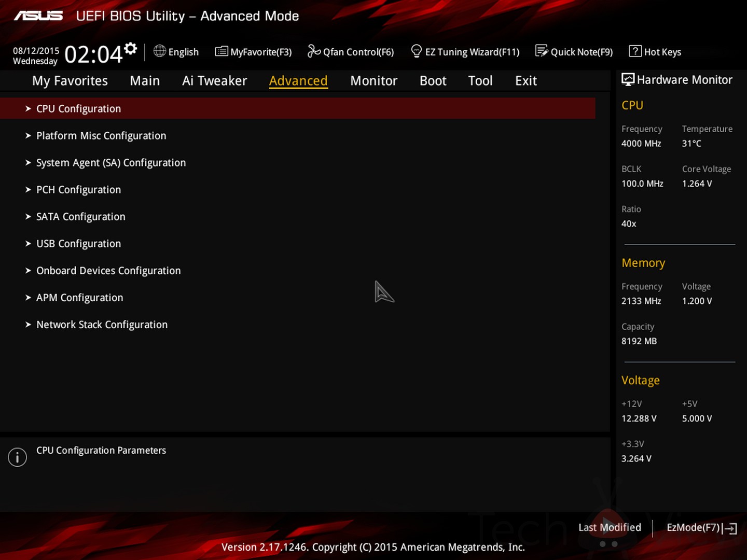Click the Qfan Control fan icon
The height and width of the screenshot is (560, 747).
(x=314, y=51)
